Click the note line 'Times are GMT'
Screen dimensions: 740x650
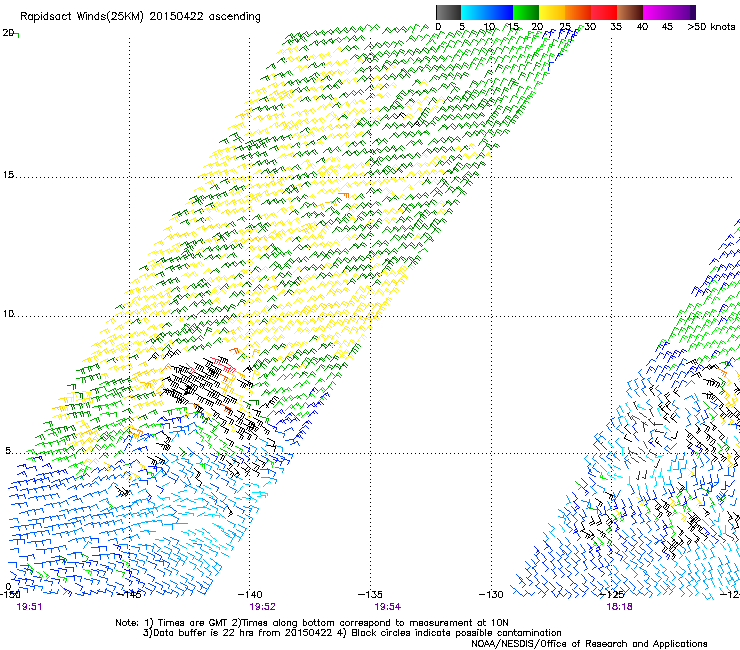click(x=195, y=623)
